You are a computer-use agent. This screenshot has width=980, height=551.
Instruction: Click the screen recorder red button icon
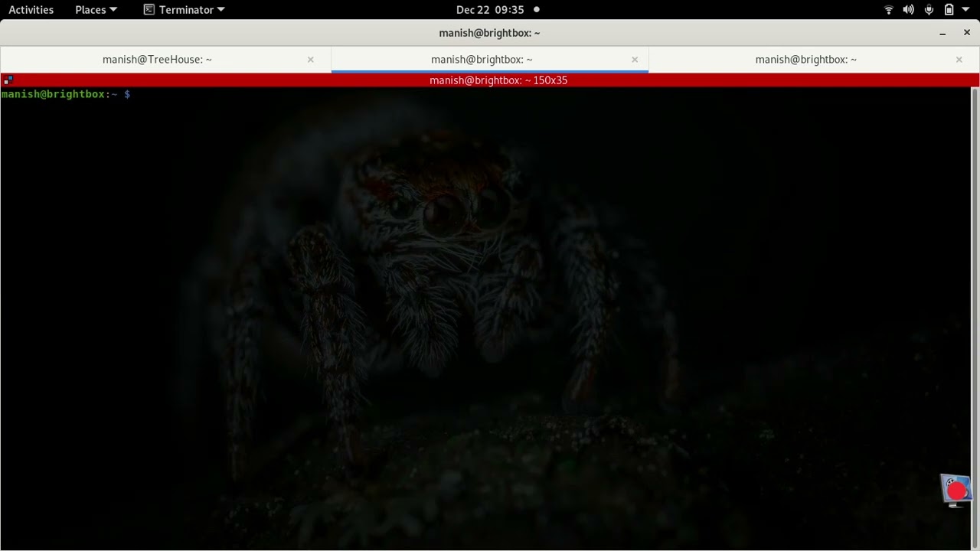click(956, 491)
